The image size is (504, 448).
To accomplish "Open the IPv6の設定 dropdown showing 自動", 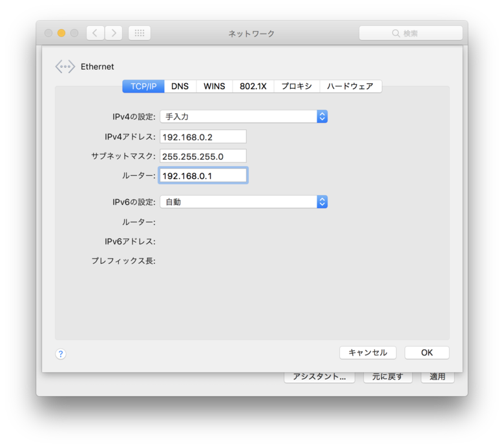I will pos(244,202).
